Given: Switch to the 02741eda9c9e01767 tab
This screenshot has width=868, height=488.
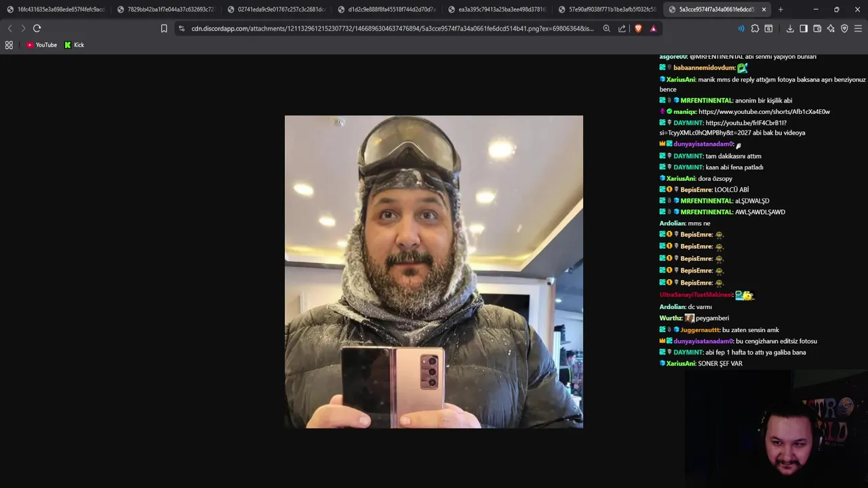Looking at the screenshot, I should click(276, 9).
